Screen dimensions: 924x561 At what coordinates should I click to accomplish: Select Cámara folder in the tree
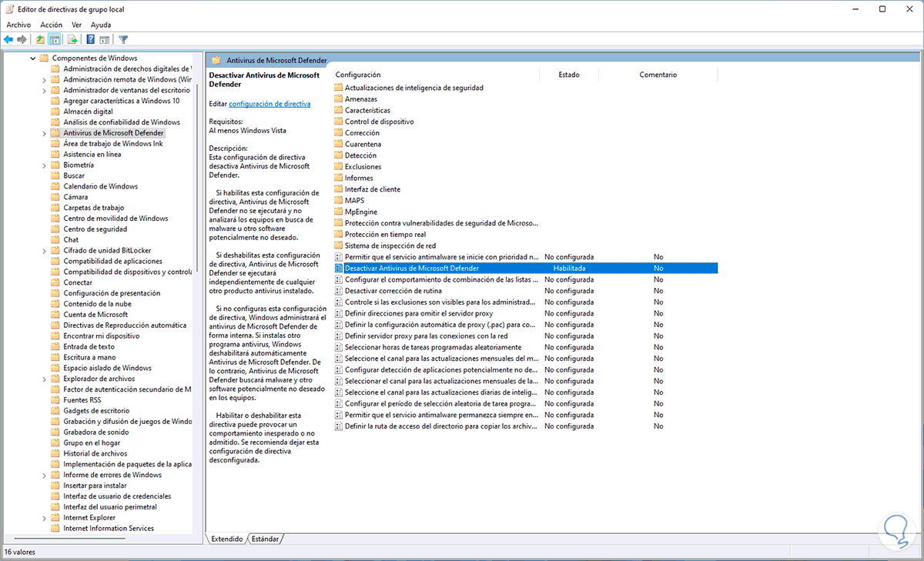coord(75,197)
